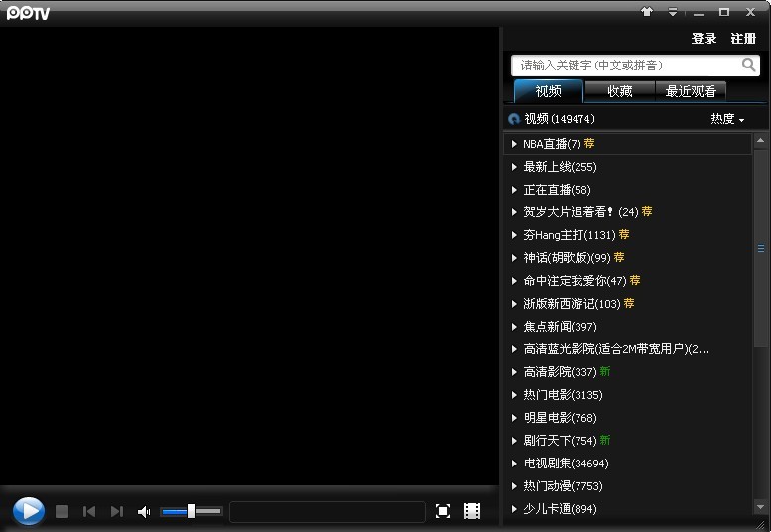Mute the volume speaker icon
This screenshot has width=771, height=532.
point(144,512)
